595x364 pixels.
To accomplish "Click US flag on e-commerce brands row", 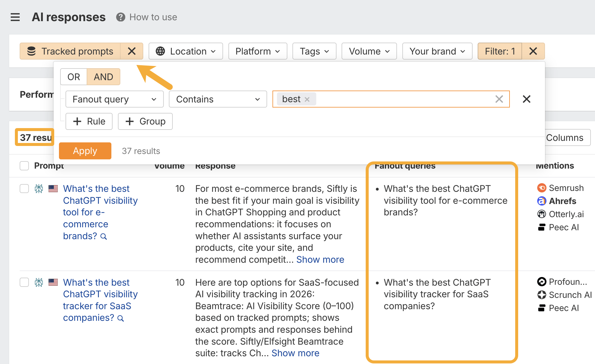I will 53,189.
